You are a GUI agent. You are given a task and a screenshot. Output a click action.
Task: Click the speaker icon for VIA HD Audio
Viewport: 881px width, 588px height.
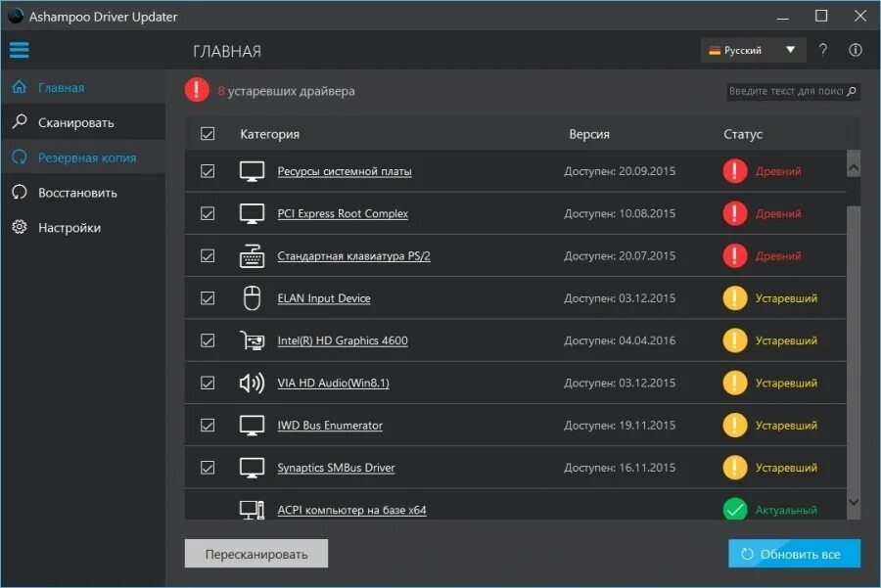click(x=252, y=383)
